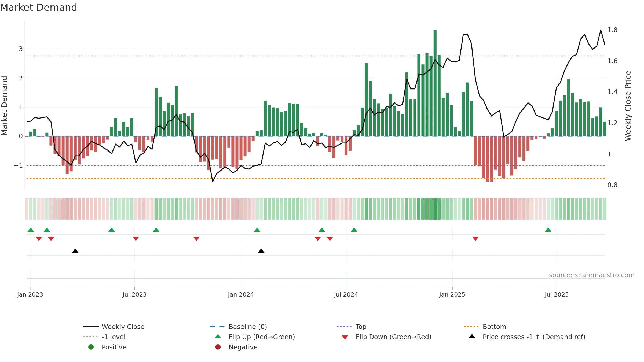Click the 1.8 price axis tick
This screenshot has width=644, height=362.
click(x=612, y=30)
